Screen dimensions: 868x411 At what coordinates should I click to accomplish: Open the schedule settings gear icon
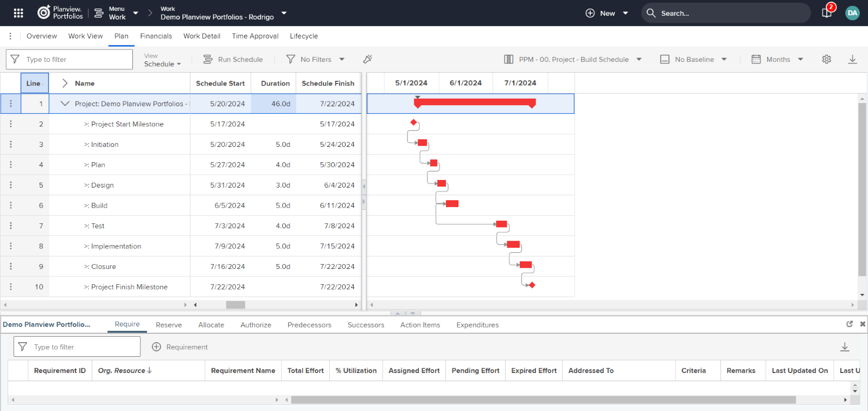tap(826, 59)
